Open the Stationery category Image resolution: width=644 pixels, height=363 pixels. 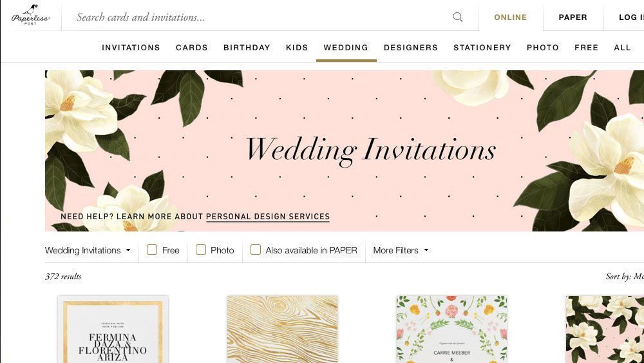482,48
